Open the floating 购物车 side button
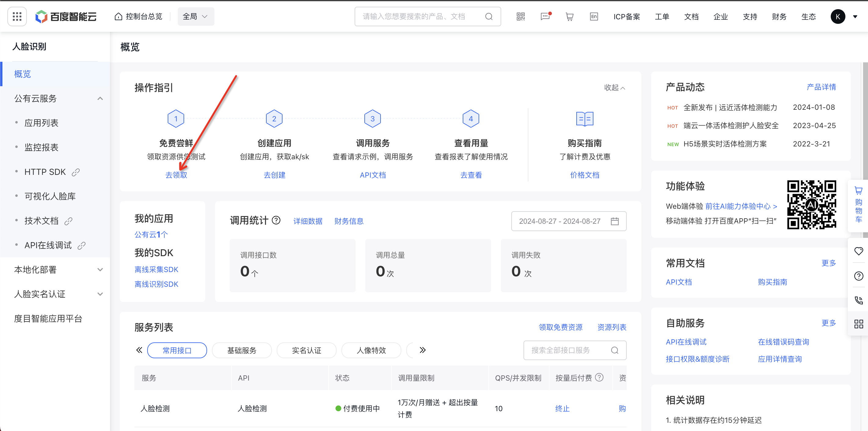Screen dimensions: 868x431 (x=858, y=205)
